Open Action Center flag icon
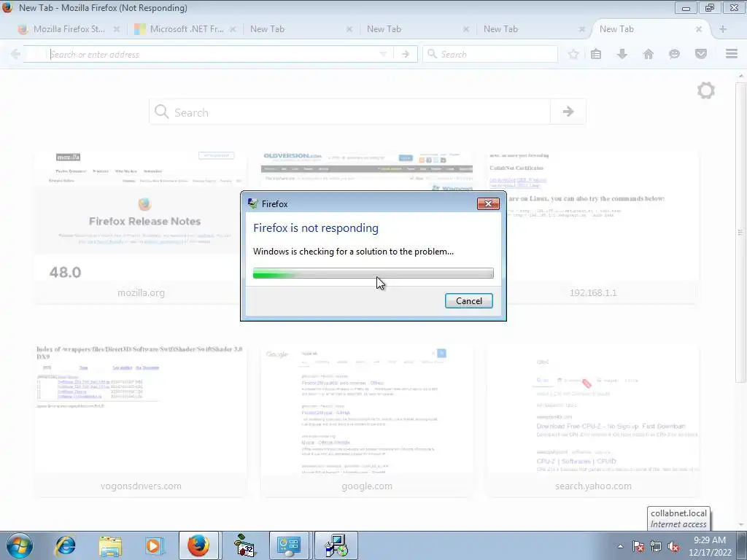 [x=638, y=546]
